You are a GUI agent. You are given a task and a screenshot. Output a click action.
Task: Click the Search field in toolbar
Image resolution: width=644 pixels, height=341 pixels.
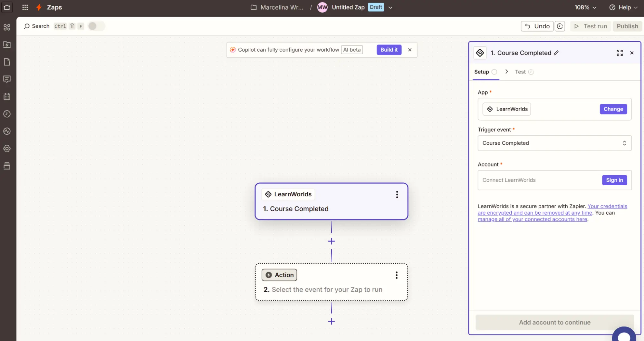37,26
